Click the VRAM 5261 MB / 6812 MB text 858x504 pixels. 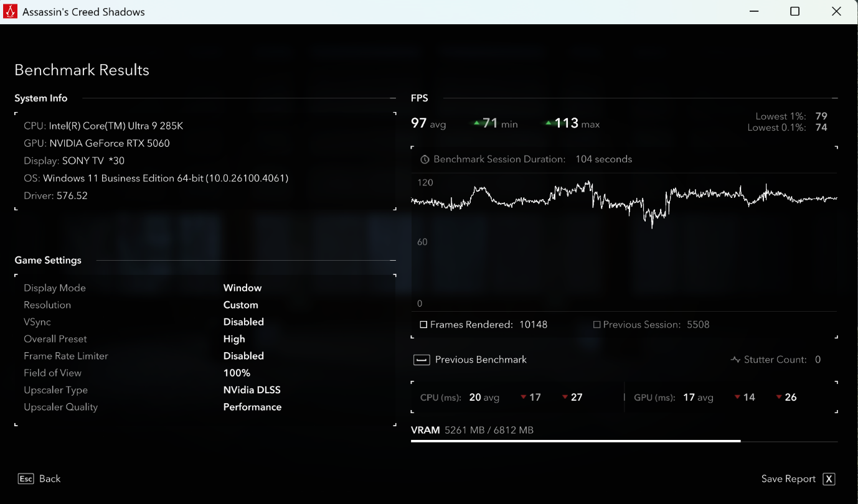489,431
